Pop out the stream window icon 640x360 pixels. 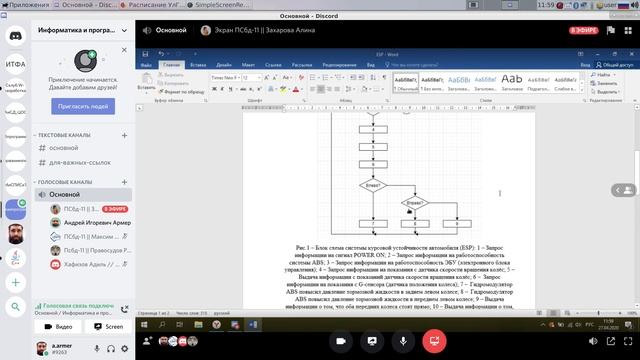click(611, 341)
